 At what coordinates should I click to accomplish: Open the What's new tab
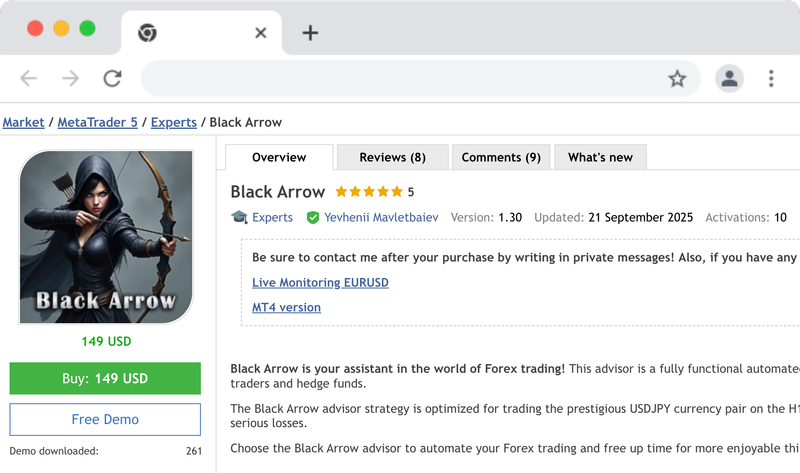click(x=601, y=157)
